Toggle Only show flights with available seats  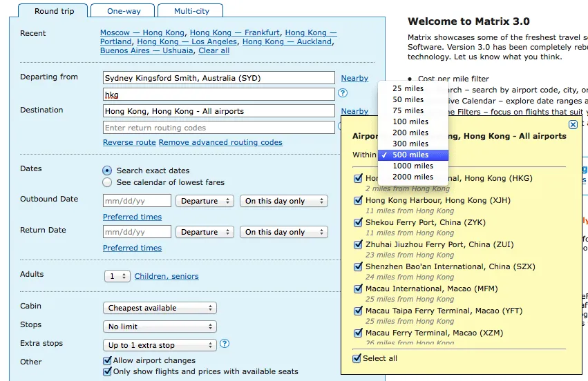(107, 371)
